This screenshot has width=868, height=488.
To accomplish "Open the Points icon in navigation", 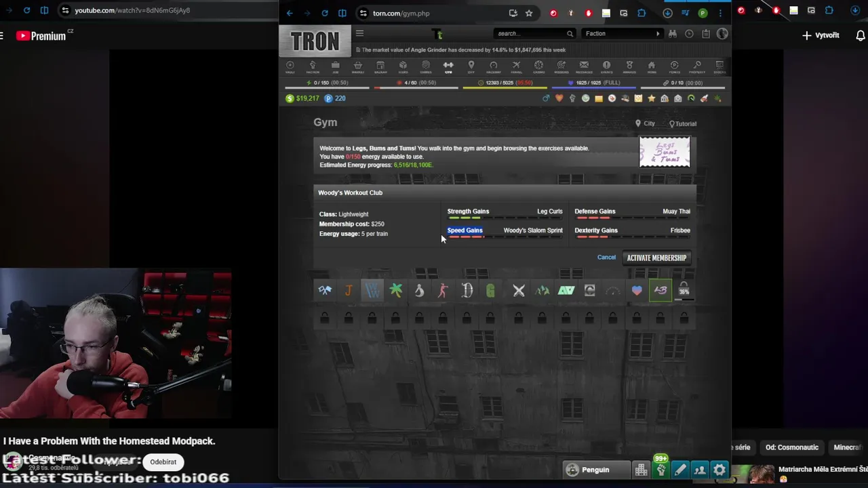I will [674, 66].
